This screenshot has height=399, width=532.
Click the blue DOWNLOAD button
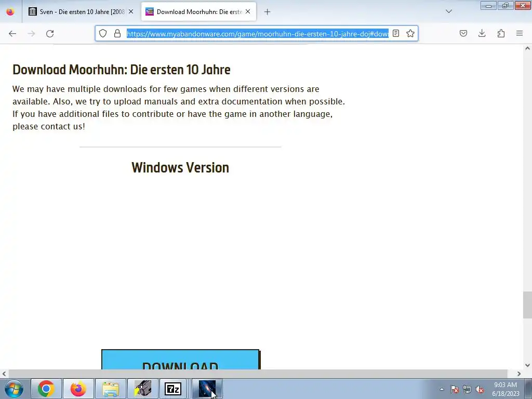tap(180, 360)
